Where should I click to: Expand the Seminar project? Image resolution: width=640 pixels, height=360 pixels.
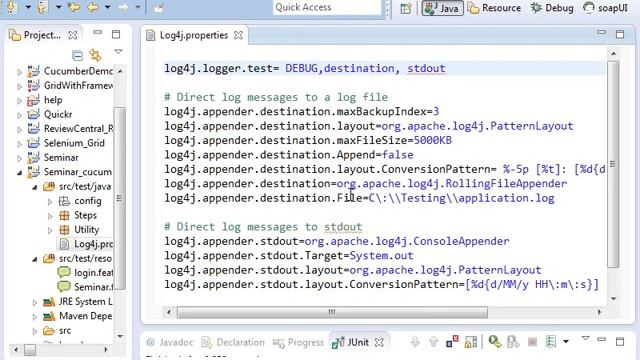pyautogui.click(x=19, y=158)
